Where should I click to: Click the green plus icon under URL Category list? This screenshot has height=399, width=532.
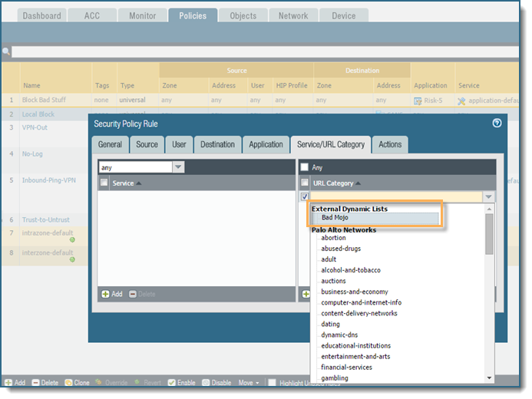coord(306,294)
